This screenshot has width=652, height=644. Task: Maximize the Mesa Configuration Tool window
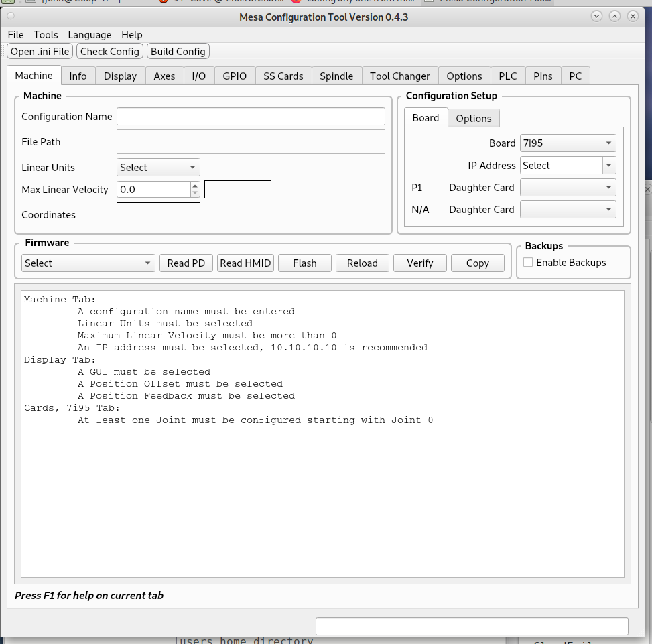point(614,16)
